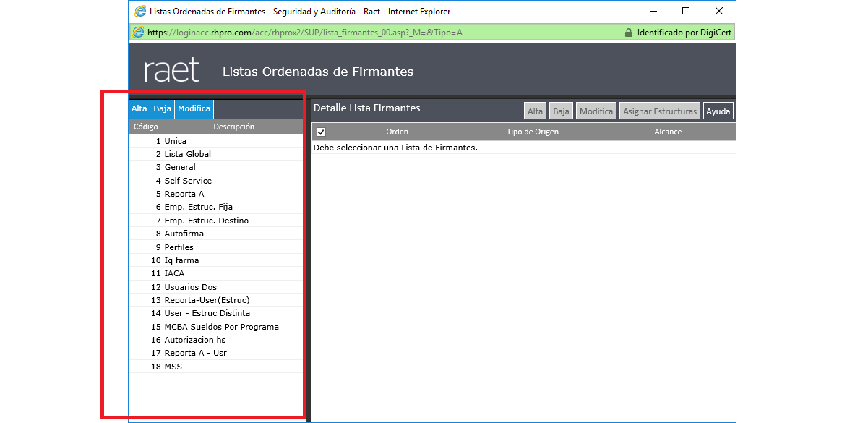Click the padlock security icon in address bar

(x=628, y=33)
